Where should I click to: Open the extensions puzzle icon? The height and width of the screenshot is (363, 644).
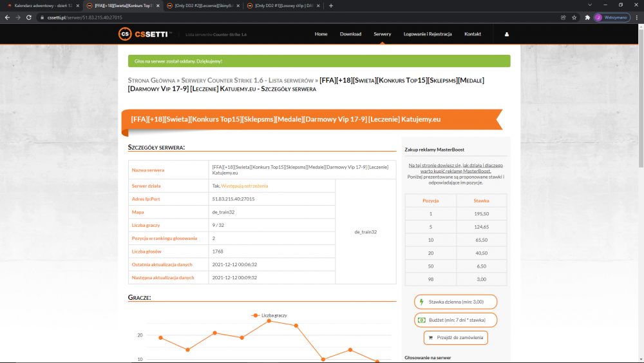tap(587, 17)
